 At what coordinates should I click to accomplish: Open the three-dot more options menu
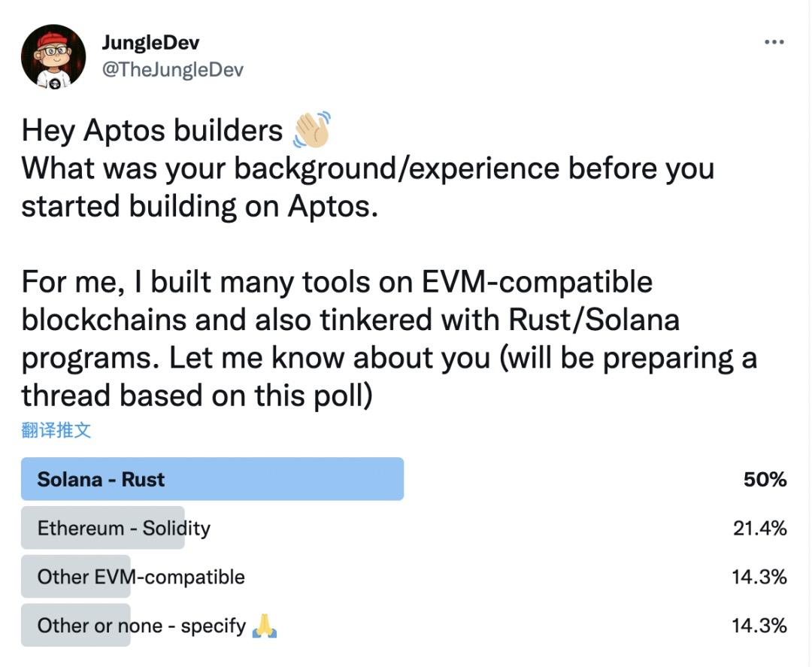click(774, 43)
